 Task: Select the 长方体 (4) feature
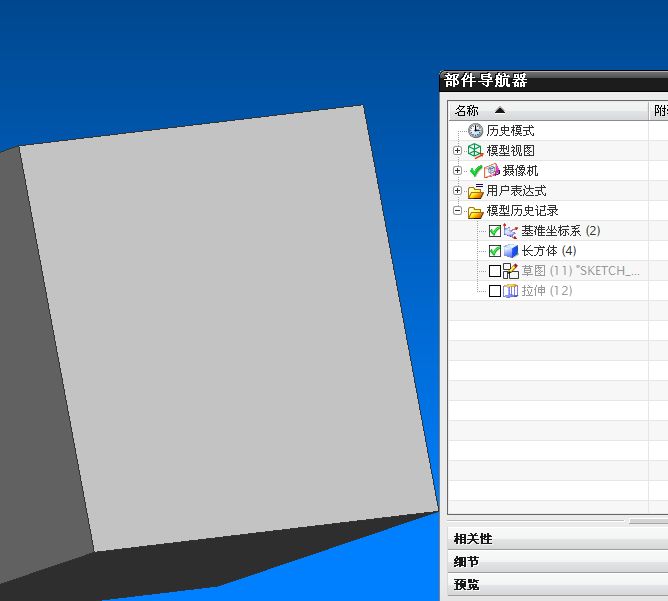(549, 251)
